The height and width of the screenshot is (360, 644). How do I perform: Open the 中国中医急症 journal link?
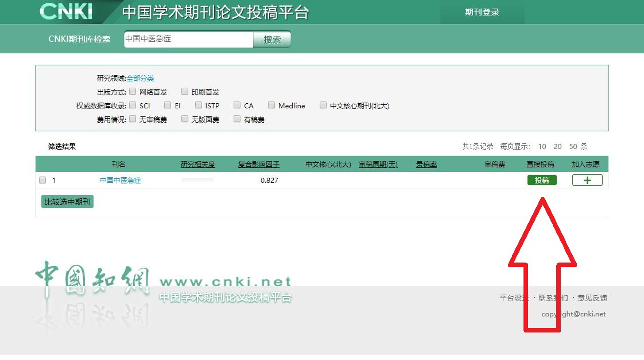coord(121,181)
